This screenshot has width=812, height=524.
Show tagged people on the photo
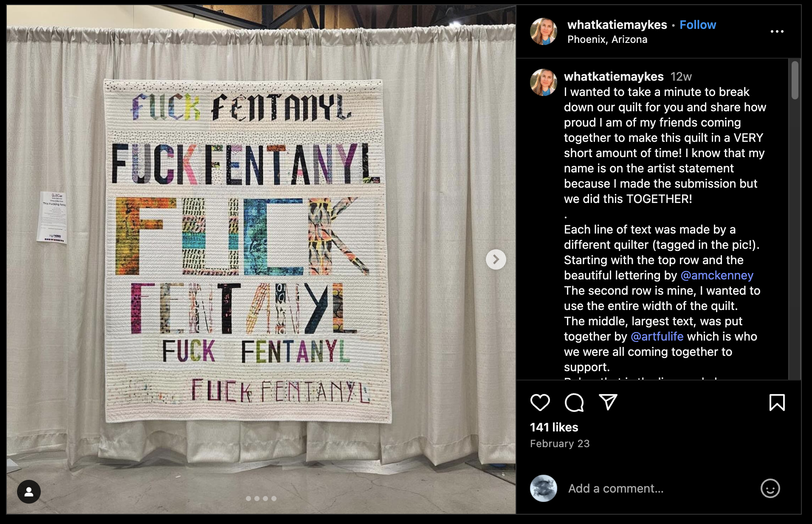(29, 492)
